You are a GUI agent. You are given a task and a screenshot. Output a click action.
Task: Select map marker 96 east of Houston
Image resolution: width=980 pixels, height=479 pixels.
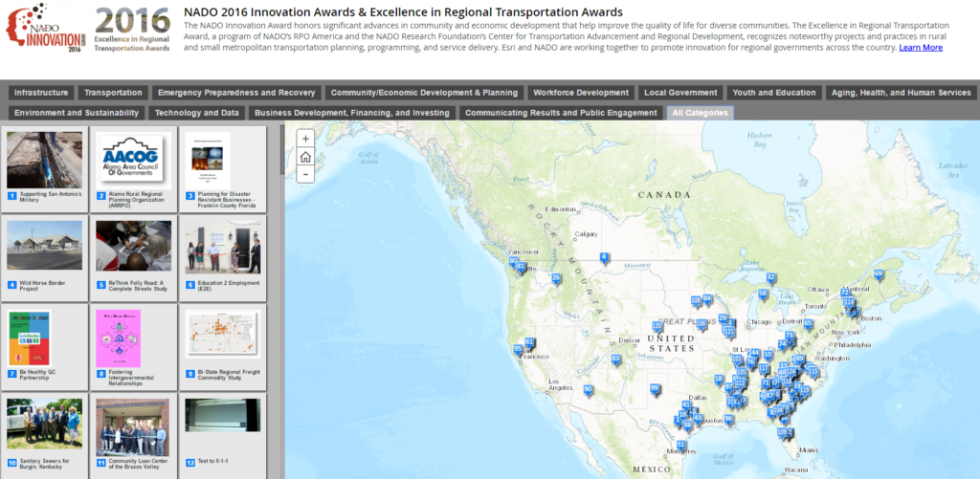click(x=728, y=419)
